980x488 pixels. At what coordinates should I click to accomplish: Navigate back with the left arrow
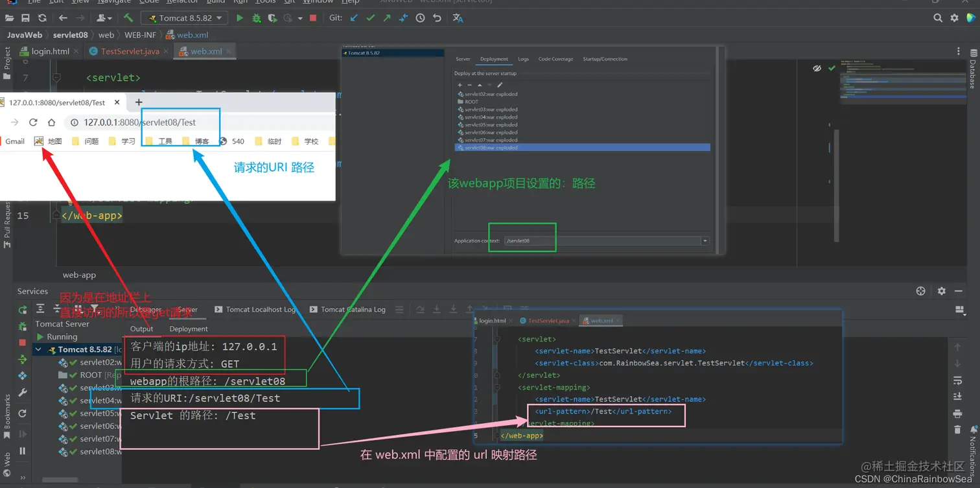pos(63,18)
